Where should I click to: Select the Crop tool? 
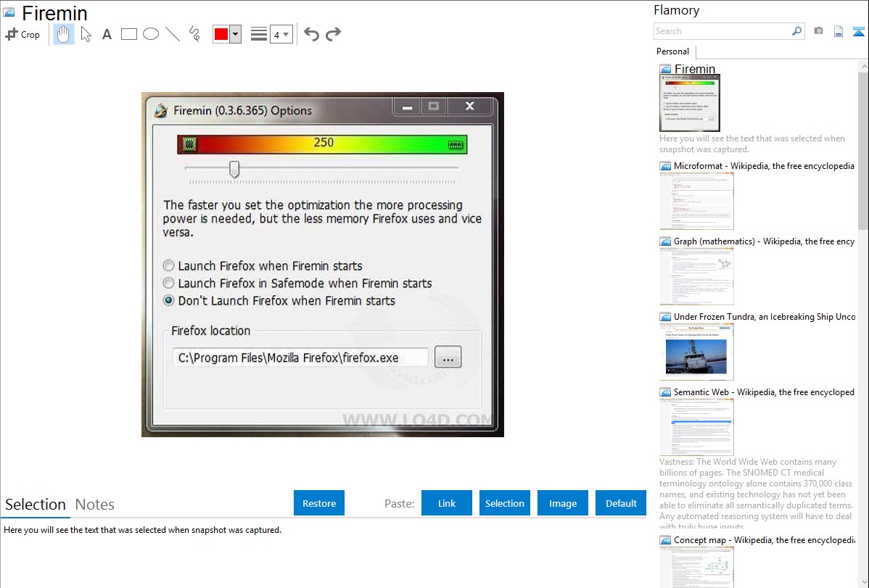pos(22,34)
